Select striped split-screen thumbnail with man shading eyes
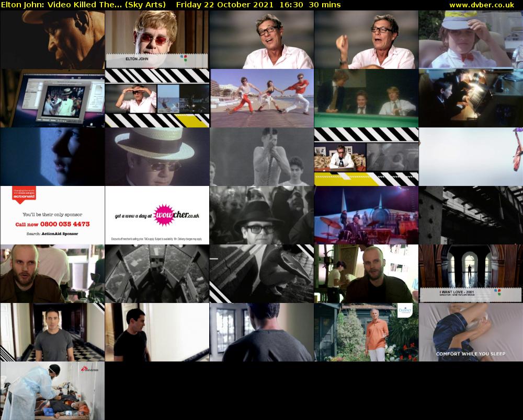The image size is (523, 420). (x=157, y=98)
